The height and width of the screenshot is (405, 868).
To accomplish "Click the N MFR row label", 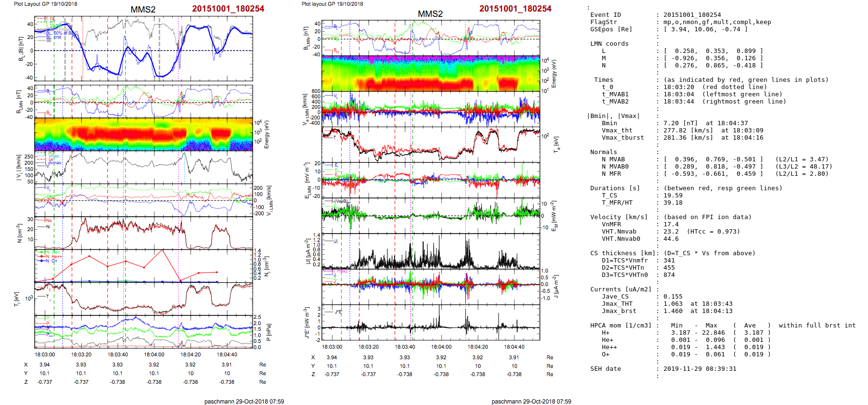I will (x=611, y=174).
